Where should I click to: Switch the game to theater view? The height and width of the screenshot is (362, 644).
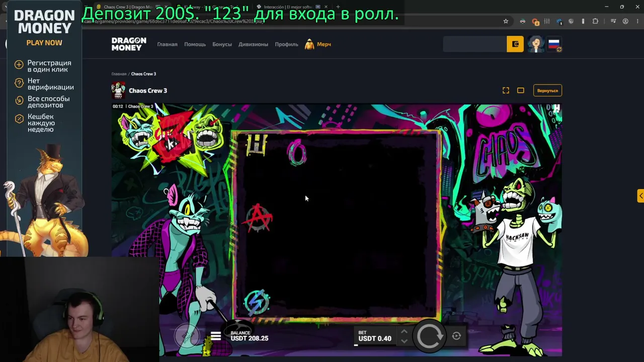[x=521, y=90]
